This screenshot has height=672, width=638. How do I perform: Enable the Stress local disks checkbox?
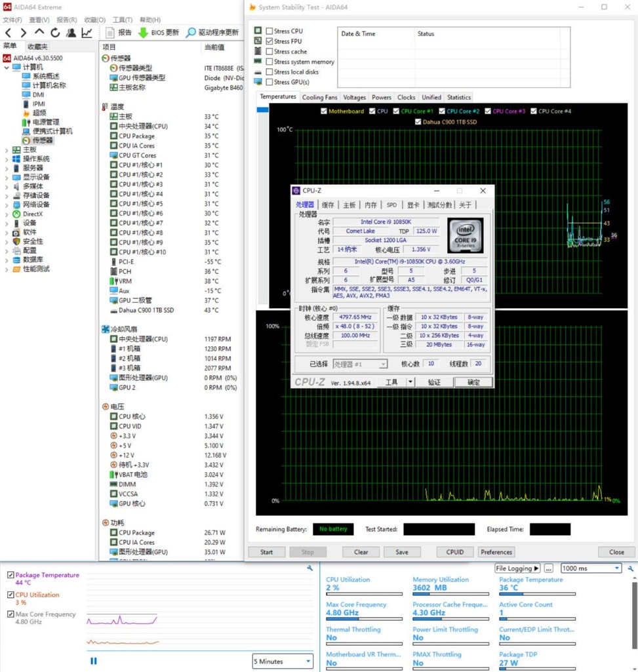[x=269, y=72]
